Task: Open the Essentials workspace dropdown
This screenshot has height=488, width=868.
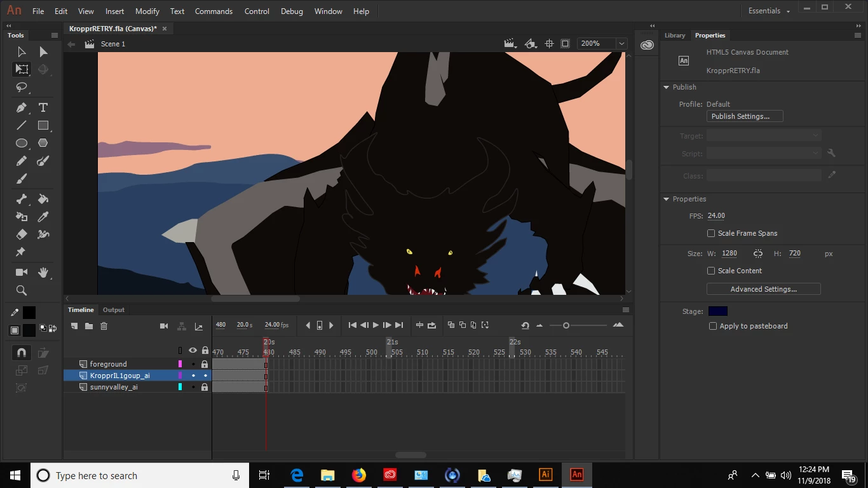Action: 769,11
